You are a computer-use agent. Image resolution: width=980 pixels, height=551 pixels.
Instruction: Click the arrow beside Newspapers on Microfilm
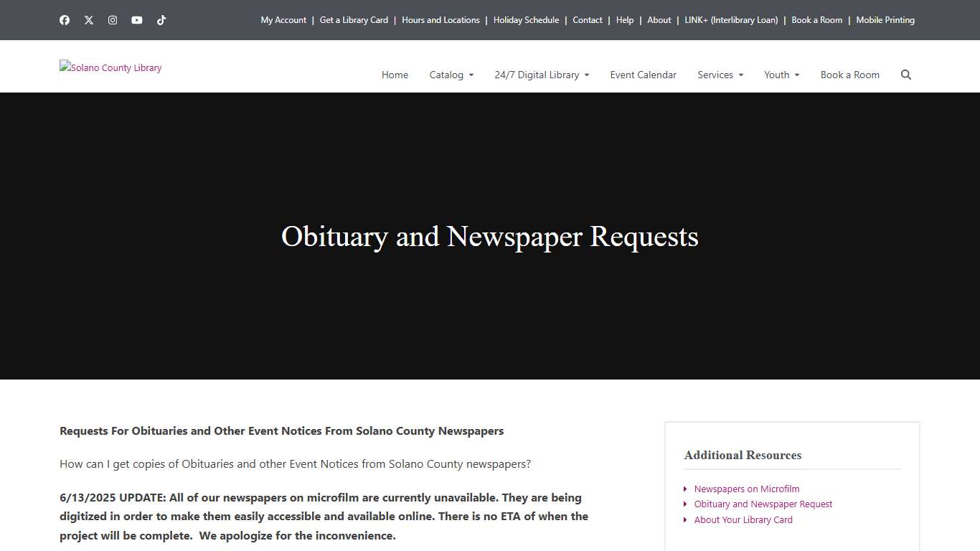point(686,489)
